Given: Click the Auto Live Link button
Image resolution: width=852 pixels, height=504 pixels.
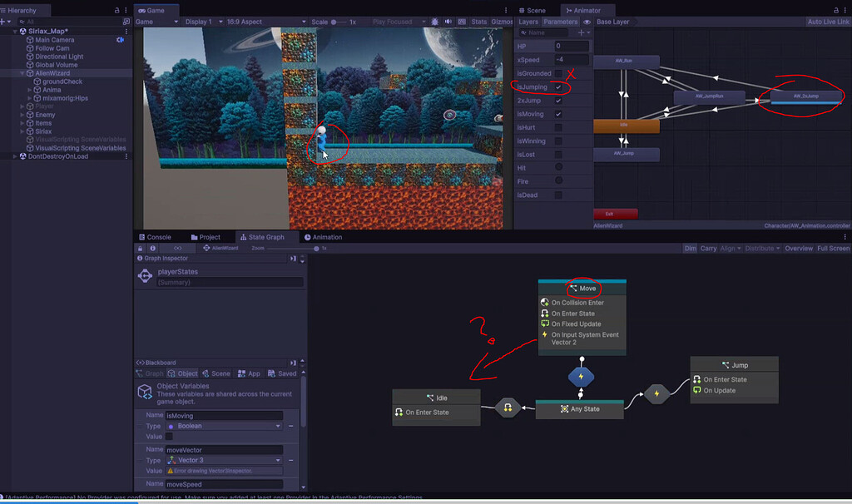Looking at the screenshot, I should pyautogui.click(x=828, y=22).
